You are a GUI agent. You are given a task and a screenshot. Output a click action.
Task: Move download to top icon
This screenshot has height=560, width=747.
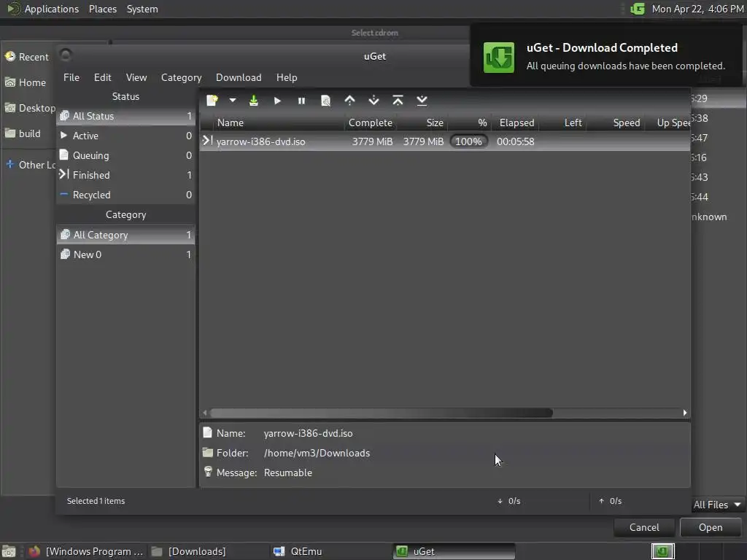click(398, 101)
